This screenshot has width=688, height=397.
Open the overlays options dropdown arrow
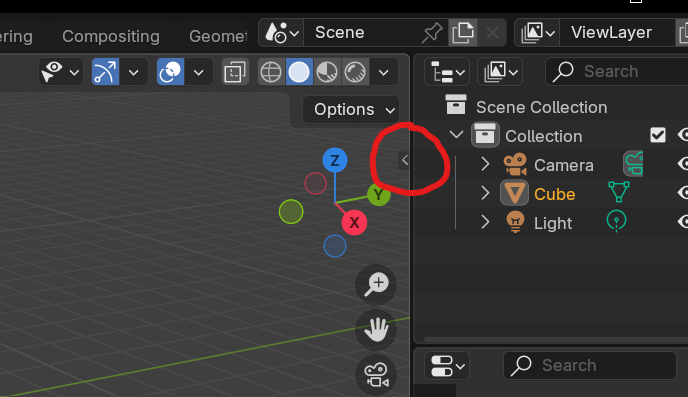(x=198, y=72)
